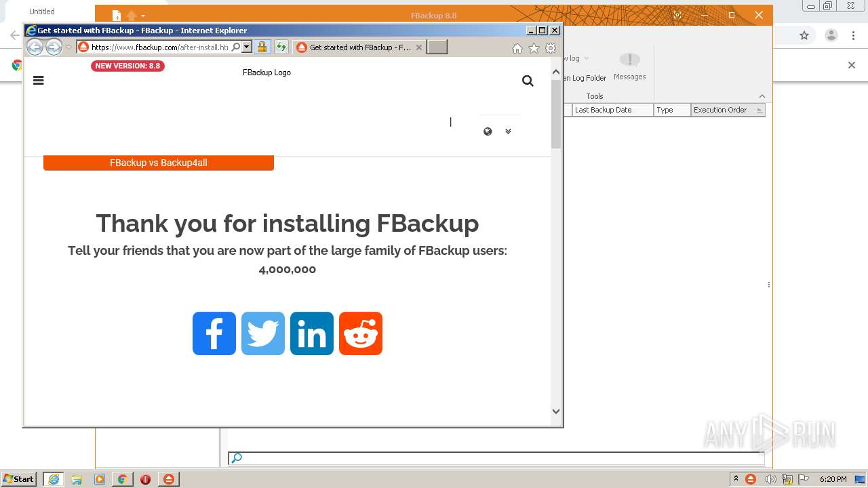Expand the double-chevron dropdown beside the globe

coord(508,131)
